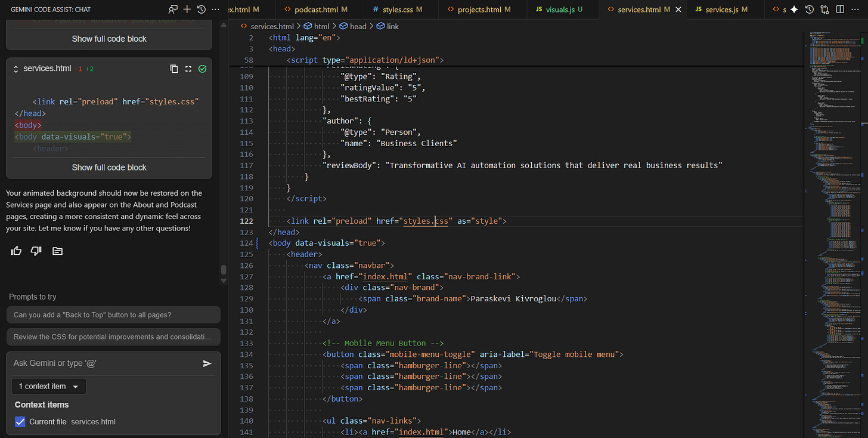Screen dimensions: 868x438
Task: Click the link breadcrumb segment
Action: click(387, 26)
